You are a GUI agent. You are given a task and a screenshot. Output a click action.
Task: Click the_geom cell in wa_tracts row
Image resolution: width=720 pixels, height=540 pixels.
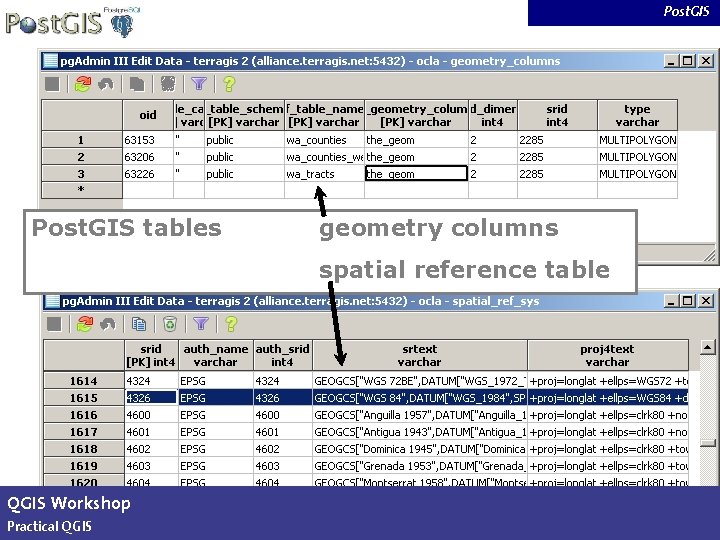[416, 174]
